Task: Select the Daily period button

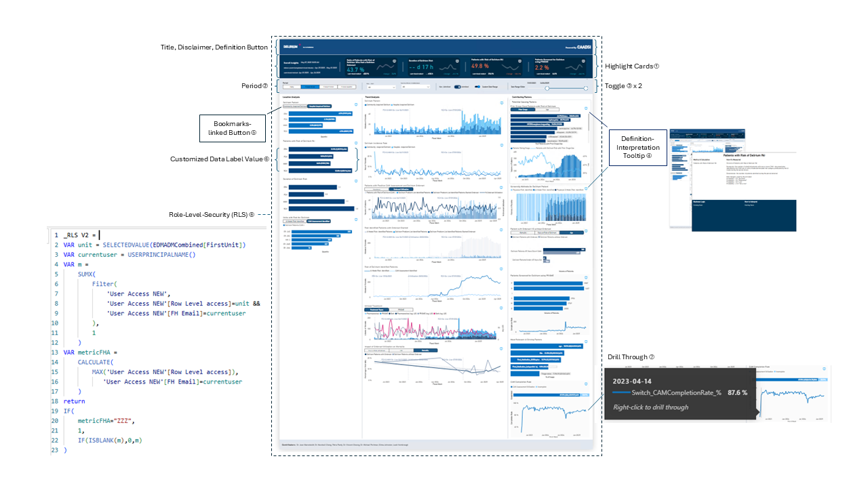Action: pyautogui.click(x=292, y=87)
